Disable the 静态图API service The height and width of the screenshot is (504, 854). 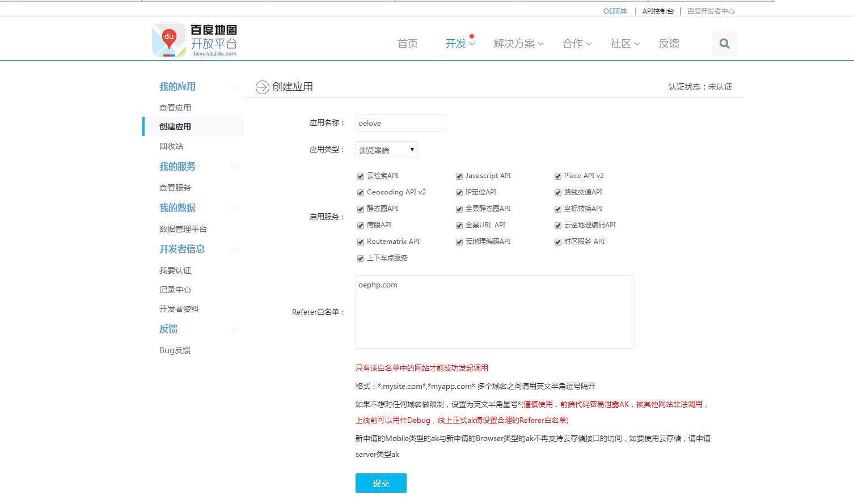[361, 209]
